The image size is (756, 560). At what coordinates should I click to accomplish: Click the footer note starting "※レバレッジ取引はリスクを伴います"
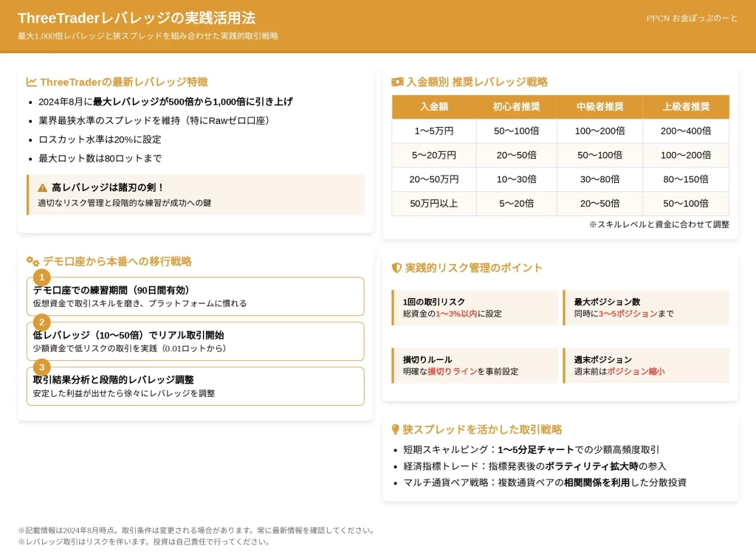[144, 542]
